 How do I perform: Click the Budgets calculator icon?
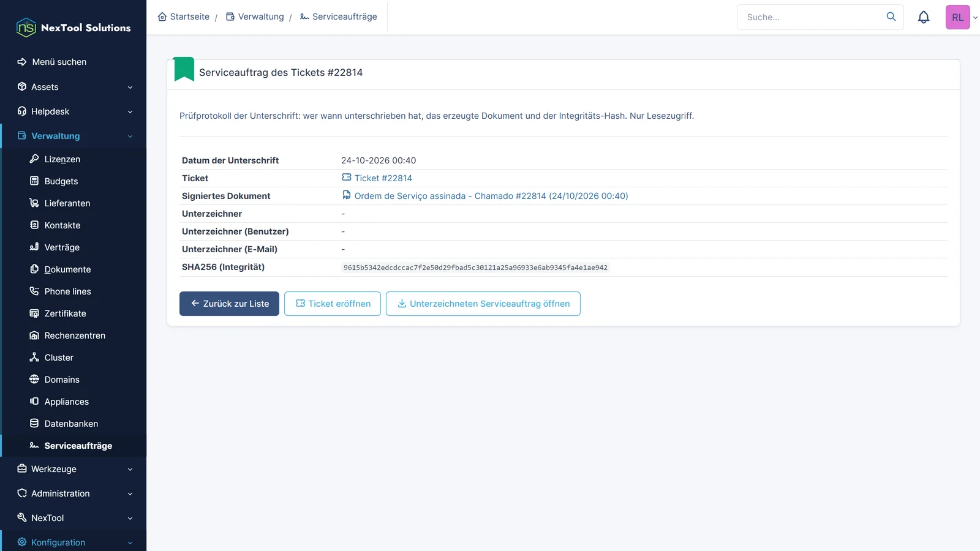click(x=34, y=181)
